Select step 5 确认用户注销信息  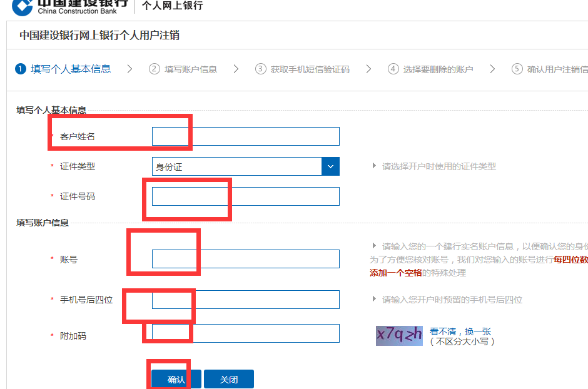[550, 69]
